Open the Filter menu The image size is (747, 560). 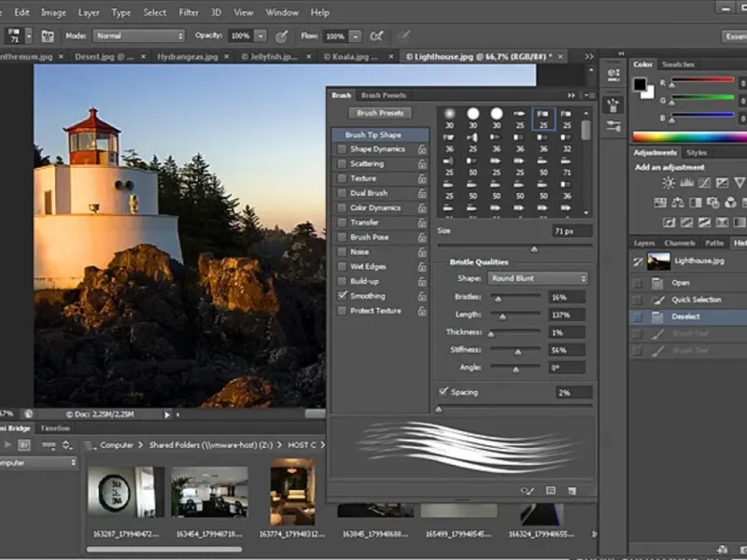(x=189, y=12)
